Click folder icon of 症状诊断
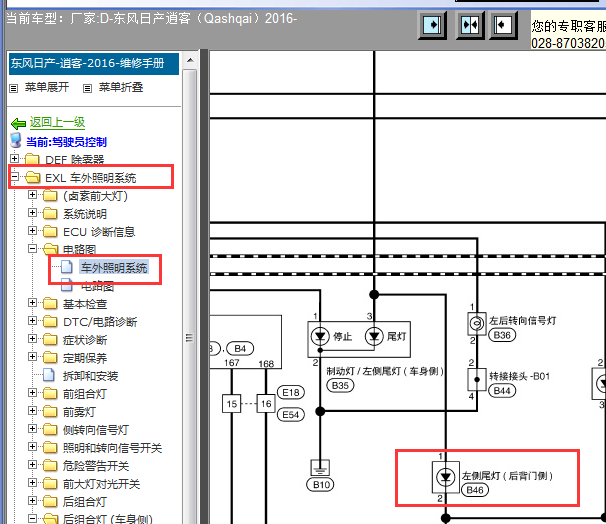 50,339
